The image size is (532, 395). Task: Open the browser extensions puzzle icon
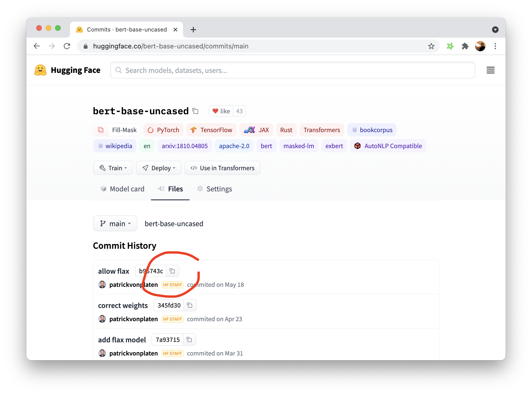(x=465, y=46)
